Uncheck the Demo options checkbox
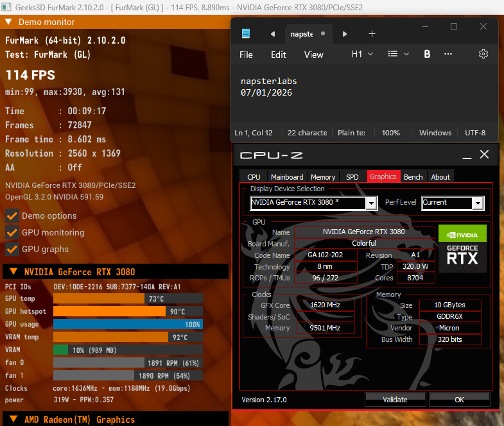The width and height of the screenshot is (504, 426). (12, 216)
